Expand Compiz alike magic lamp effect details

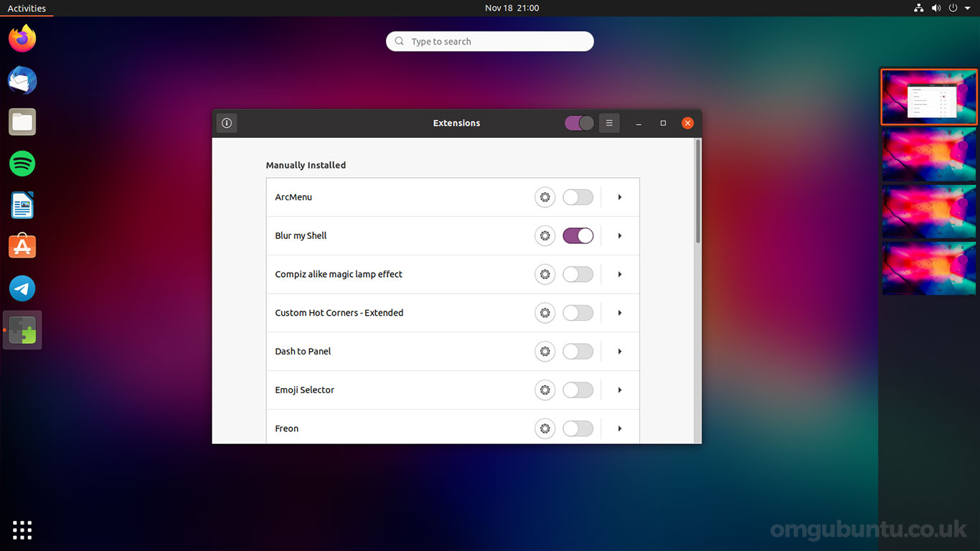(620, 274)
